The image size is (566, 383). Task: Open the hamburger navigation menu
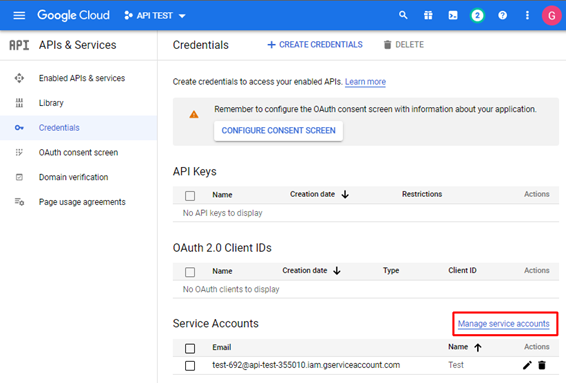19,16
